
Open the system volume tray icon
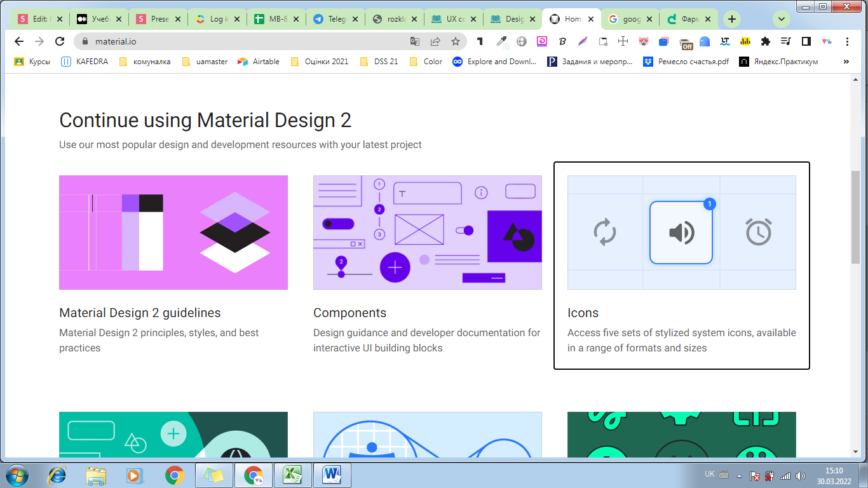tap(801, 475)
